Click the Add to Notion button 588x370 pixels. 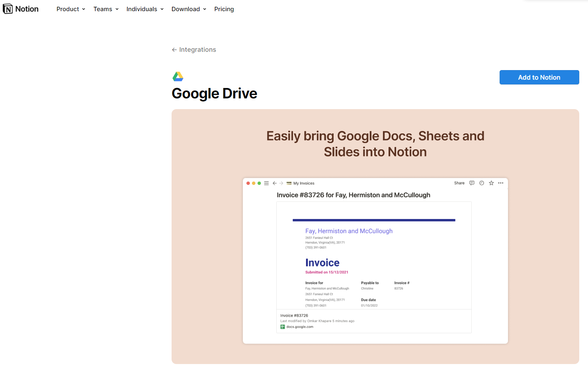pyautogui.click(x=539, y=77)
